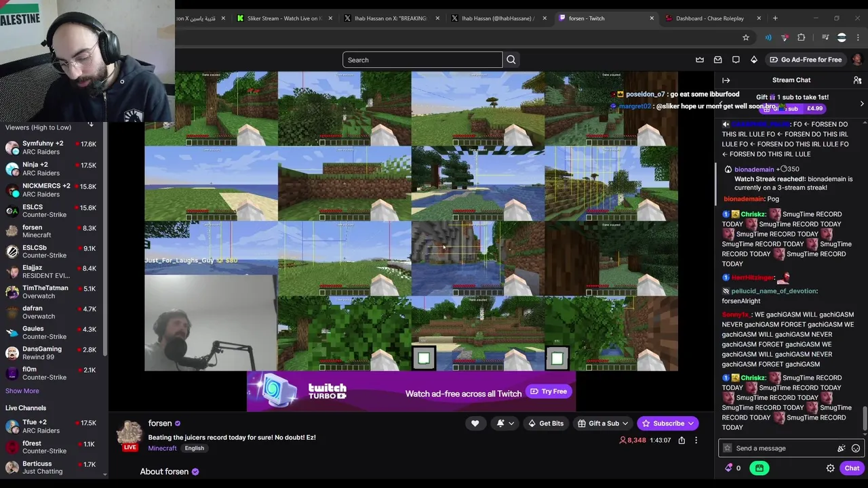Expand the Gift a Sub dropdown
The image size is (868, 488).
(x=625, y=424)
